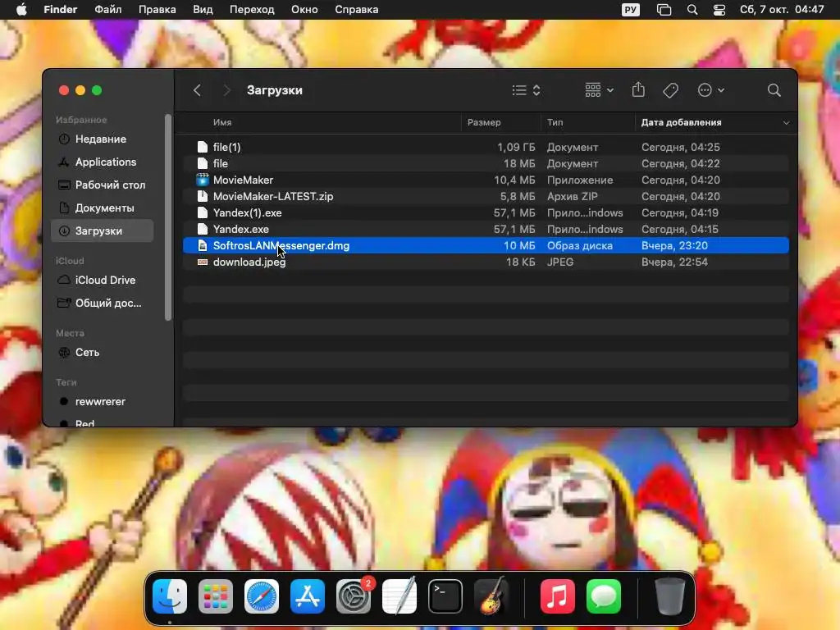This screenshot has height=630, width=840.
Task: Click the size 1,09 ГБ of file(1)
Action: click(516, 147)
